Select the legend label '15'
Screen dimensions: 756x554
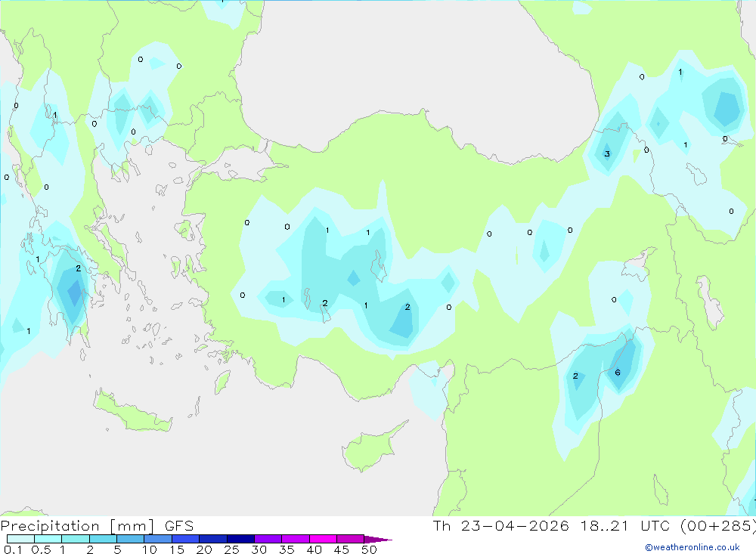(x=177, y=549)
